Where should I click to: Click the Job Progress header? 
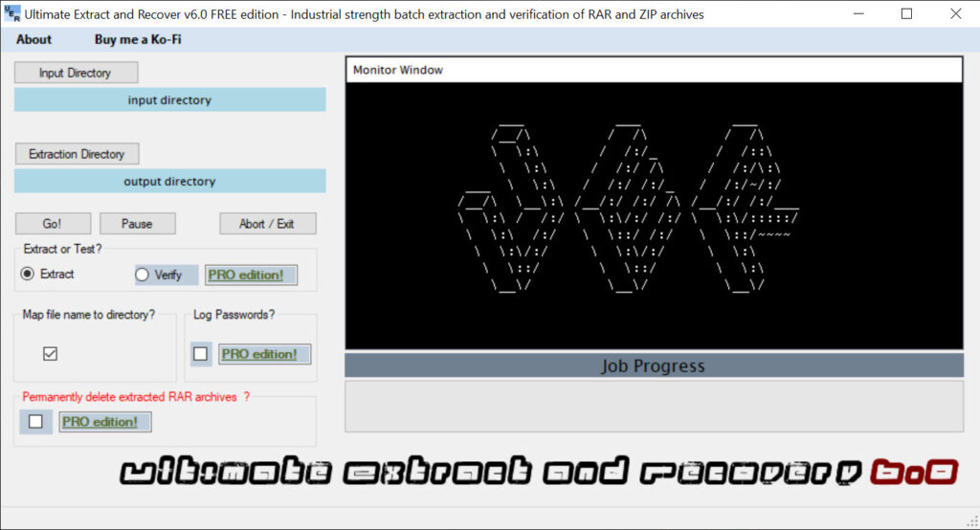coord(655,365)
